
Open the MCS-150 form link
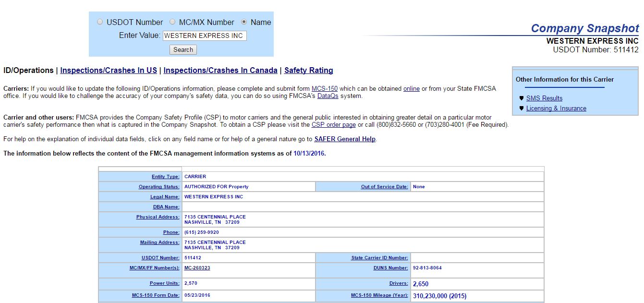click(325, 89)
